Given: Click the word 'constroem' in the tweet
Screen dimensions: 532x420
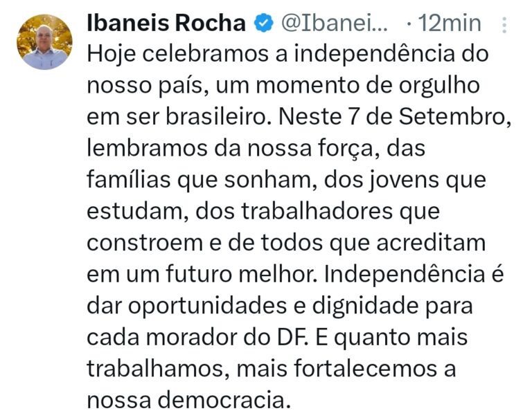Looking at the screenshot, I should coord(145,243).
